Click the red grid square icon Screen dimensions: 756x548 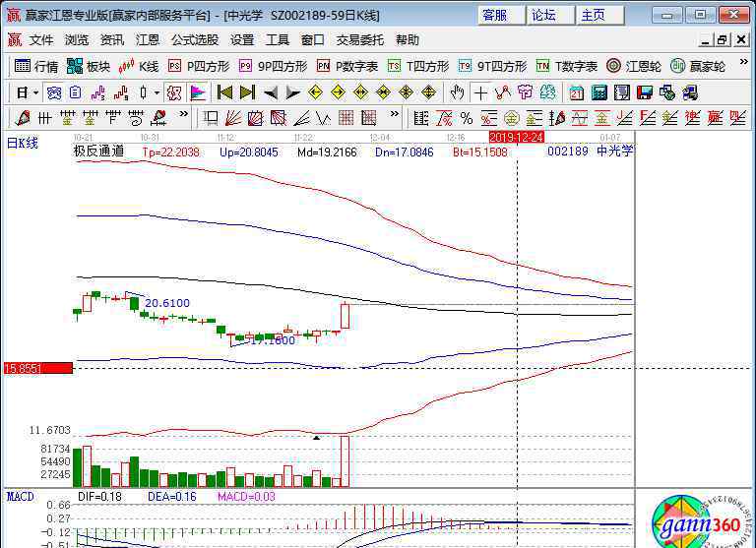click(346, 118)
